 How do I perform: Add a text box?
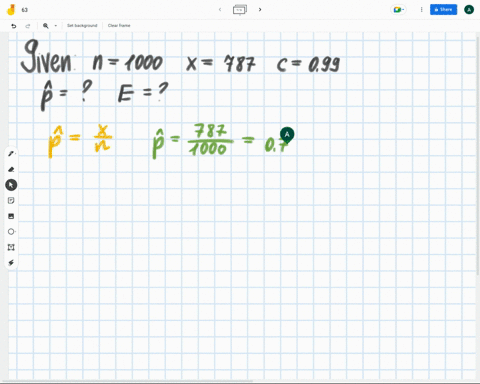pyautogui.click(x=11, y=247)
